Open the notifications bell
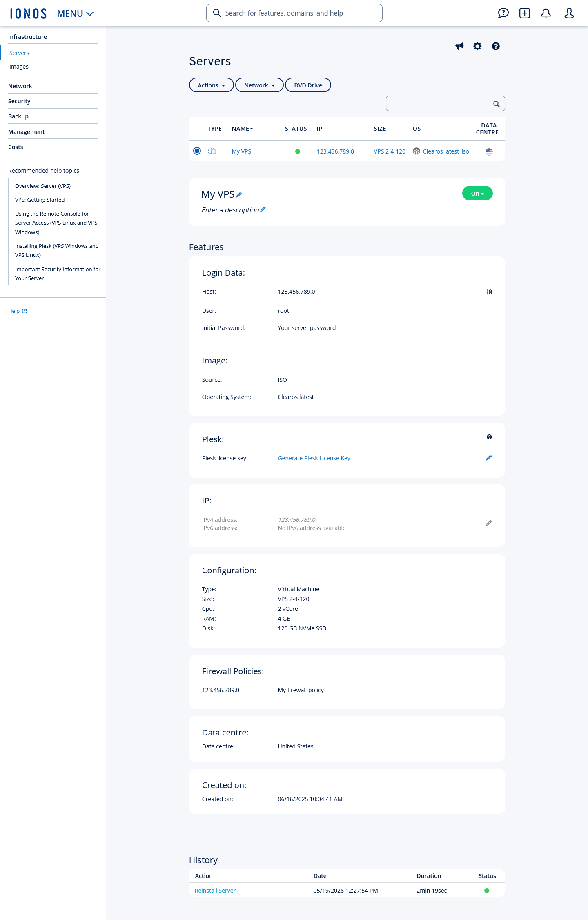588x920 pixels. coord(546,13)
